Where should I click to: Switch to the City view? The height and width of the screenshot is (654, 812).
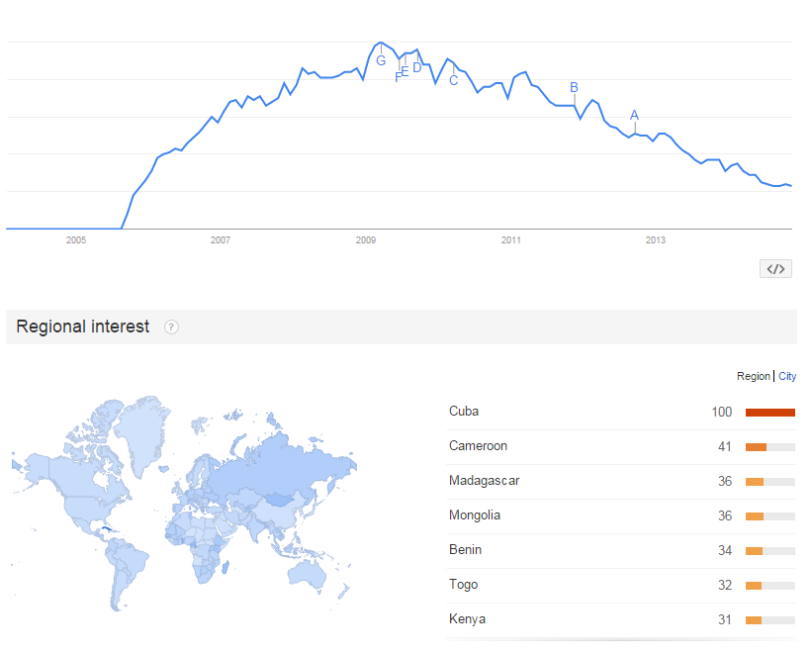[x=787, y=376]
